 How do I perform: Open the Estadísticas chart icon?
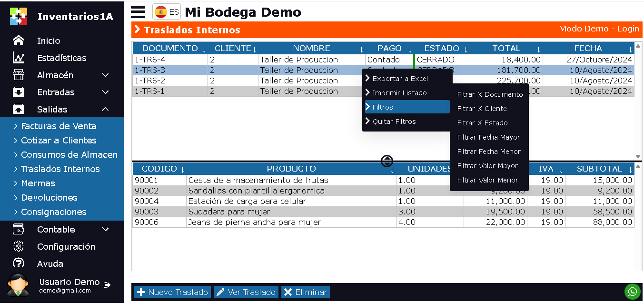19,58
